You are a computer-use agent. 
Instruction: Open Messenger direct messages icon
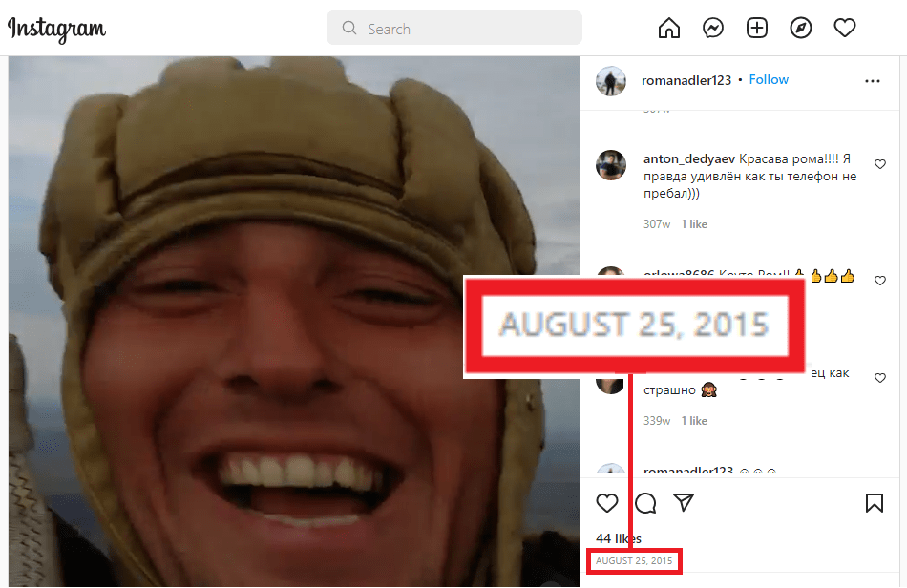713,29
